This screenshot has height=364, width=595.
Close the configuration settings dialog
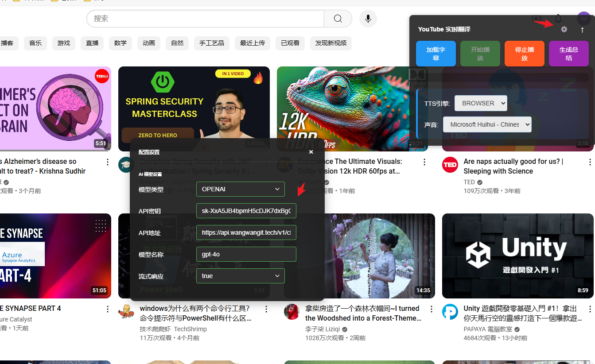(x=311, y=152)
